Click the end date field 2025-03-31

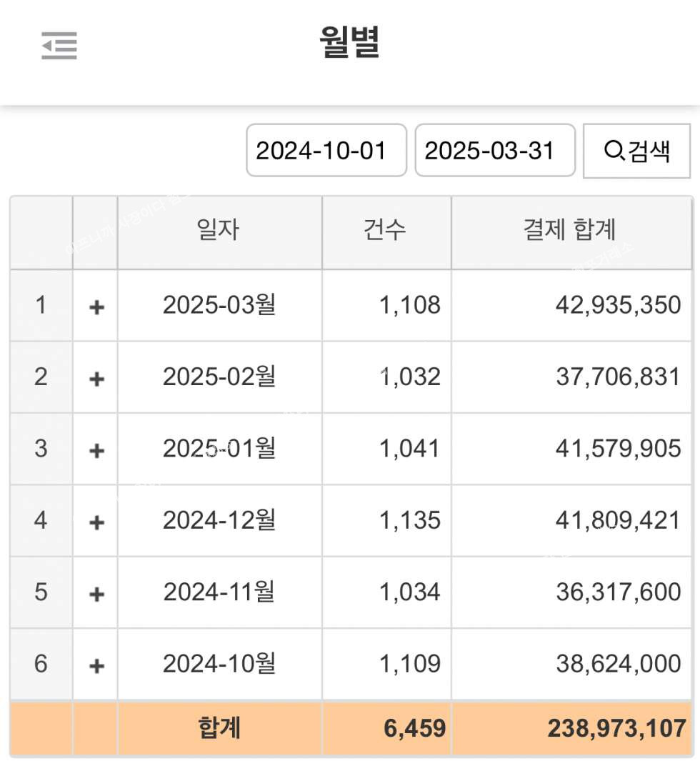[x=495, y=151]
